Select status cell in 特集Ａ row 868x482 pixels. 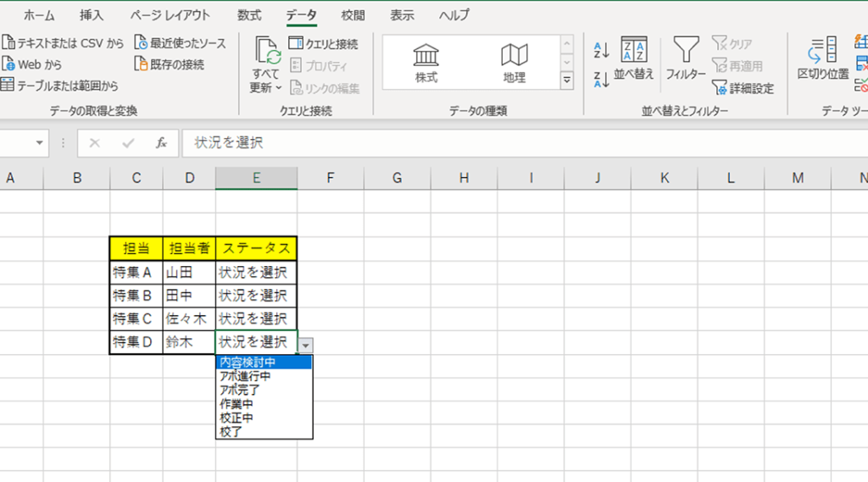tap(256, 272)
